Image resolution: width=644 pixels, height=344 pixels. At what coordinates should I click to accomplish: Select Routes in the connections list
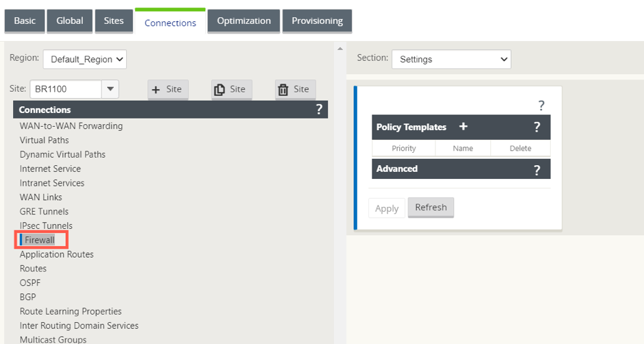[x=33, y=269]
